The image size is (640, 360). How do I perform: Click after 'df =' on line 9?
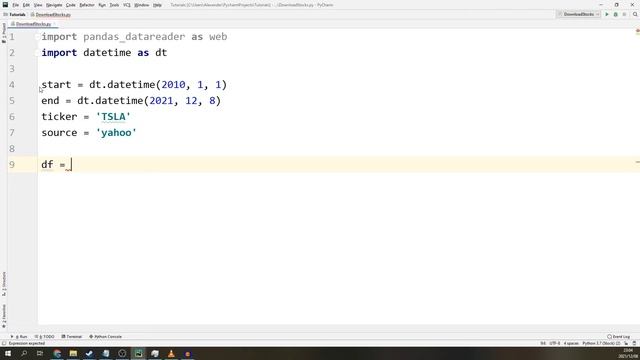click(71, 165)
